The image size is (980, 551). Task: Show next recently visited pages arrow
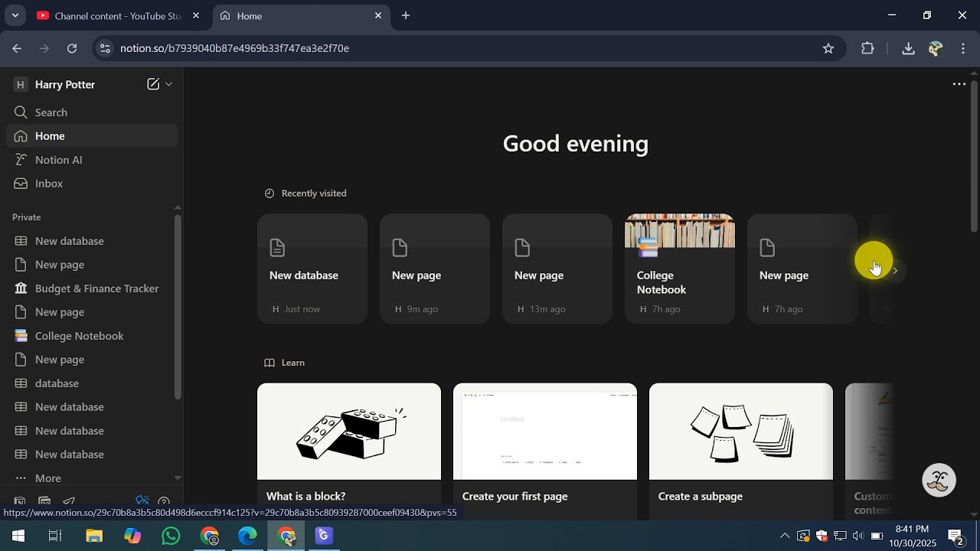click(895, 270)
